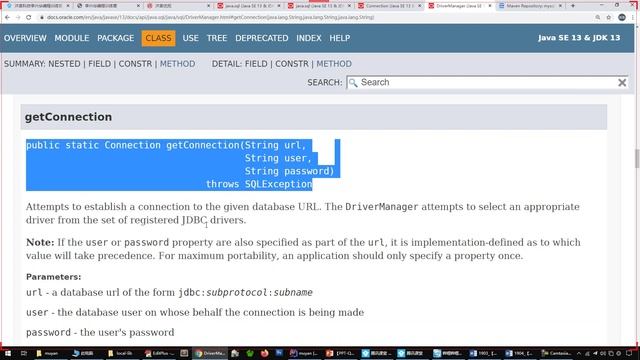Jump to METHOD detail
Image resolution: width=640 pixels, height=360 pixels.
click(x=334, y=64)
